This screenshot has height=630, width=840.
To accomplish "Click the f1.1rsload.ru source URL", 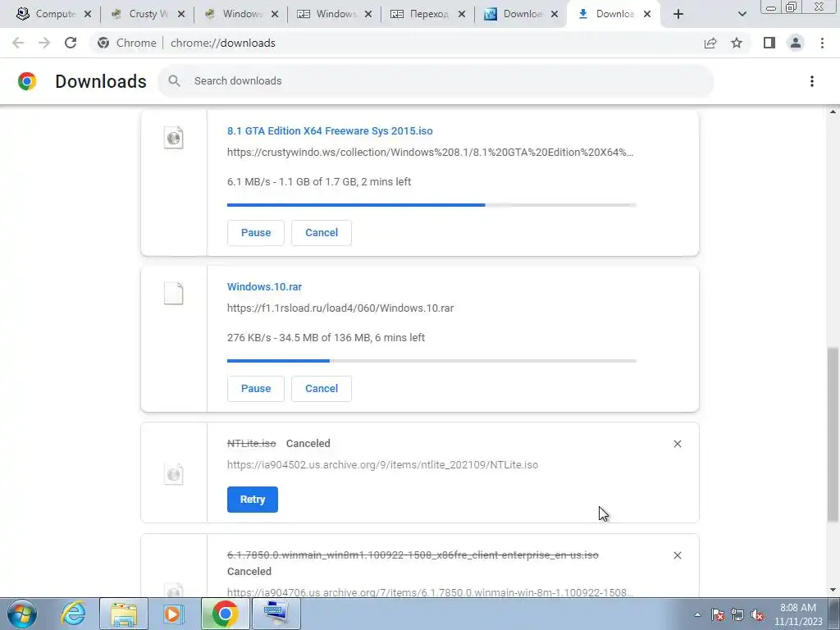I will click(340, 308).
